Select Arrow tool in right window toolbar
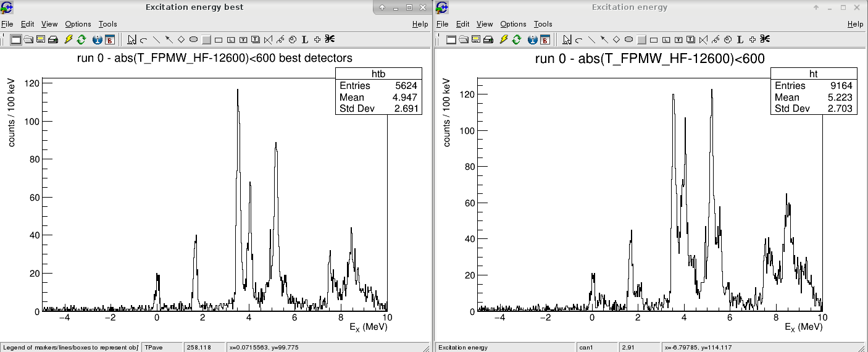This screenshot has width=868, height=352. tap(604, 40)
